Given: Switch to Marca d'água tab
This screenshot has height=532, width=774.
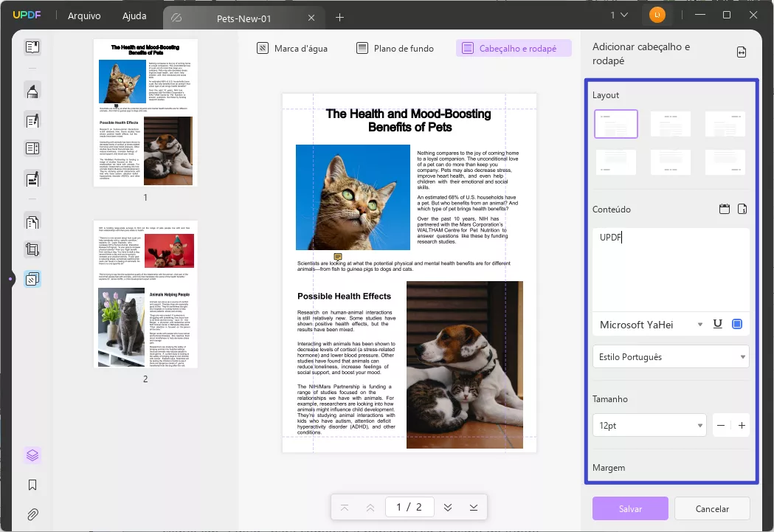Looking at the screenshot, I should (294, 47).
